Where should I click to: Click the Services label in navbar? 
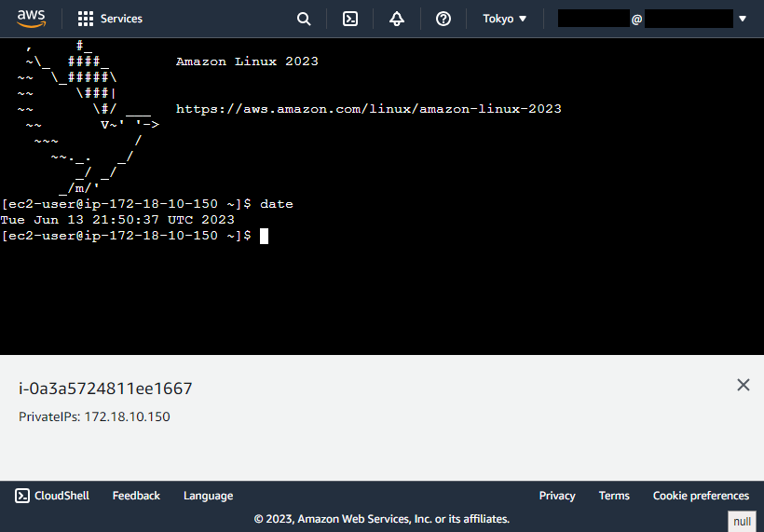pyautogui.click(x=121, y=19)
